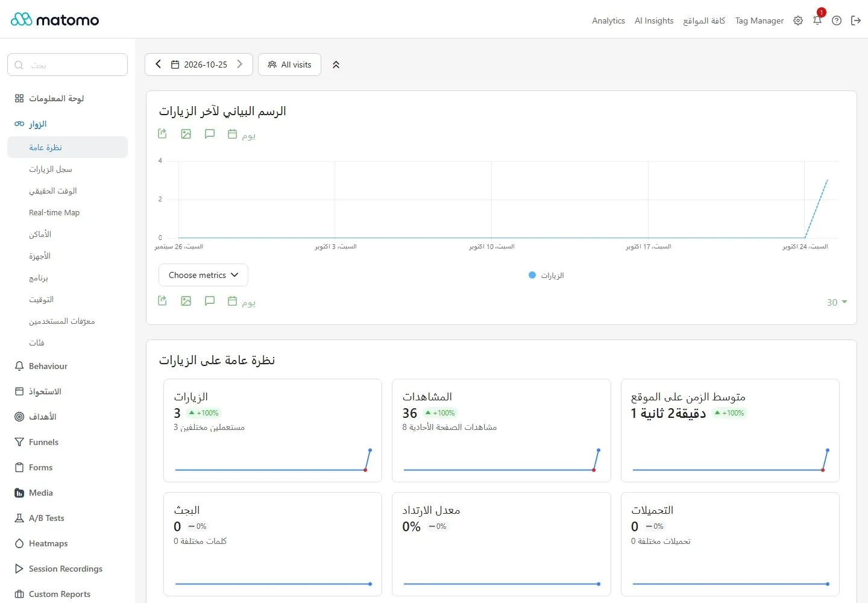The width and height of the screenshot is (868, 603).
Task: Click annotations icon below Choose metrics
Action: point(209,301)
